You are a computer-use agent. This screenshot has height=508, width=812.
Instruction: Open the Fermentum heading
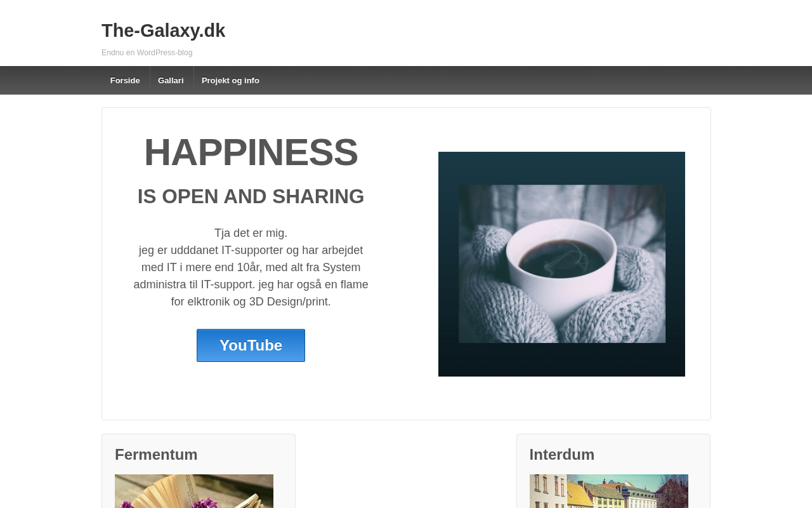coord(156,455)
